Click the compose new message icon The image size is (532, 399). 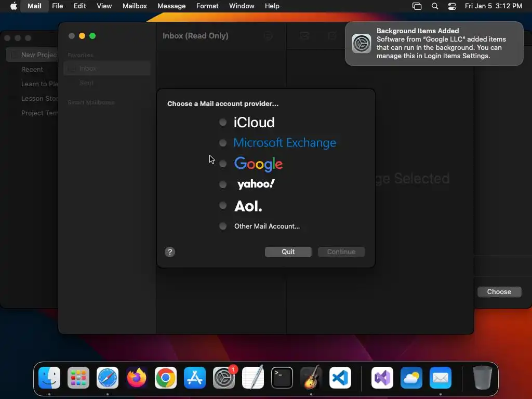pyautogui.click(x=332, y=36)
